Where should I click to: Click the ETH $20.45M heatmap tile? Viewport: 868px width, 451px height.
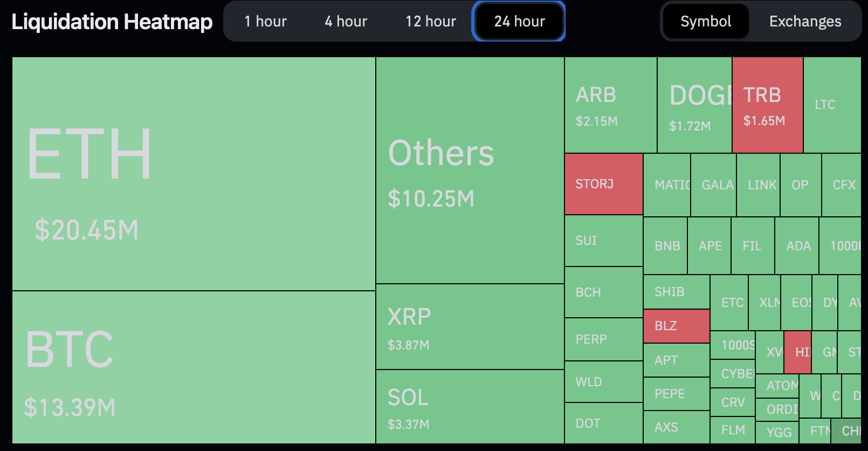tap(194, 174)
